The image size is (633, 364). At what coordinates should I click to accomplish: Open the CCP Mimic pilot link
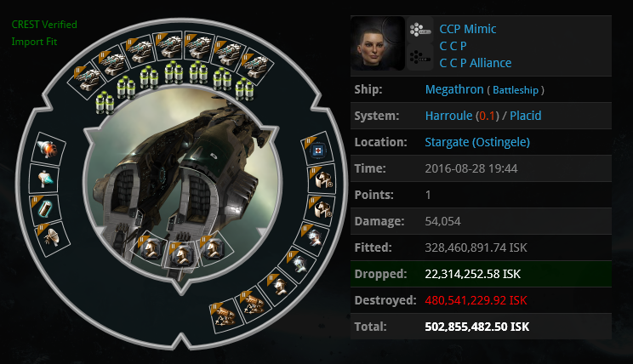pyautogui.click(x=467, y=29)
